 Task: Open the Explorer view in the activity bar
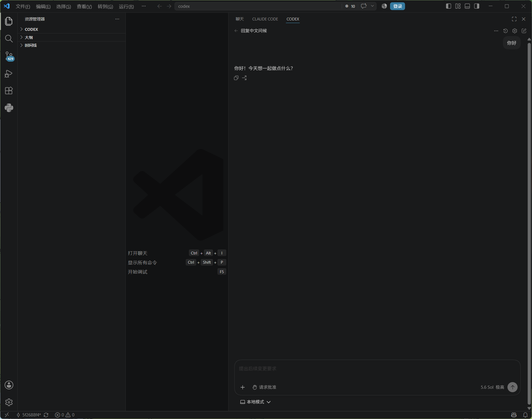(9, 21)
